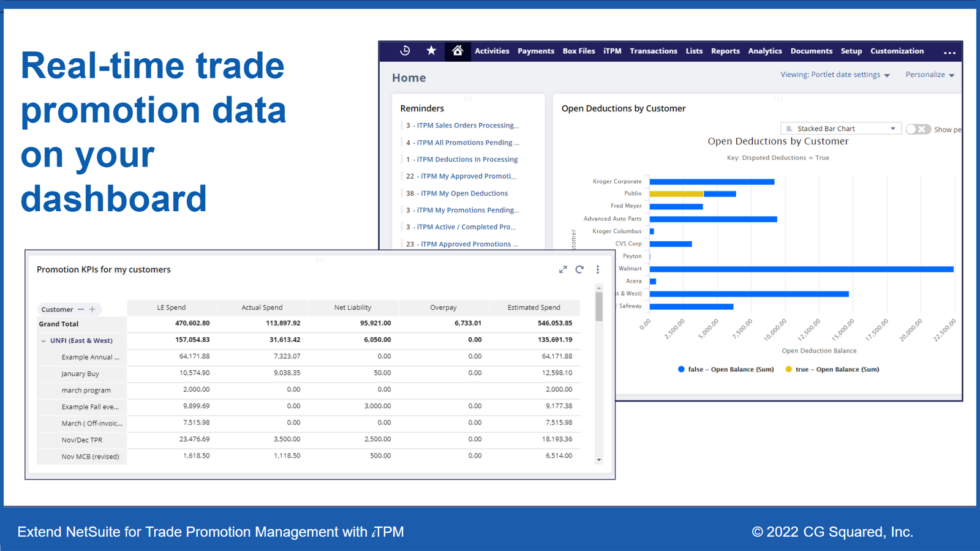Screen dimensions: 980x551
Task: Open the Customization menu
Action: 897,51
